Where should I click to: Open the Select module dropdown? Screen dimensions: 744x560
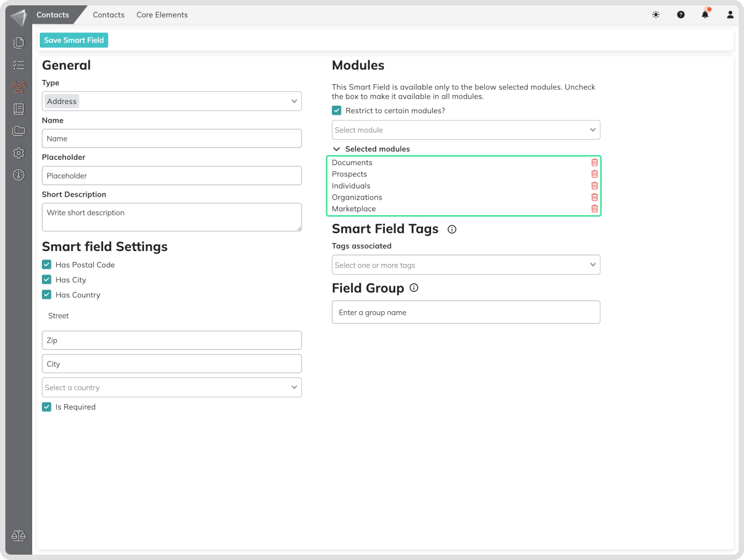465,130
